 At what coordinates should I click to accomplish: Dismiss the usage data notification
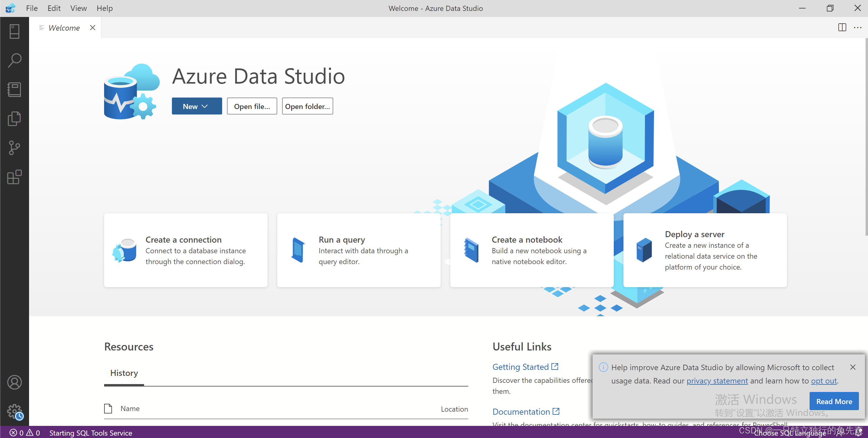pyautogui.click(x=853, y=367)
